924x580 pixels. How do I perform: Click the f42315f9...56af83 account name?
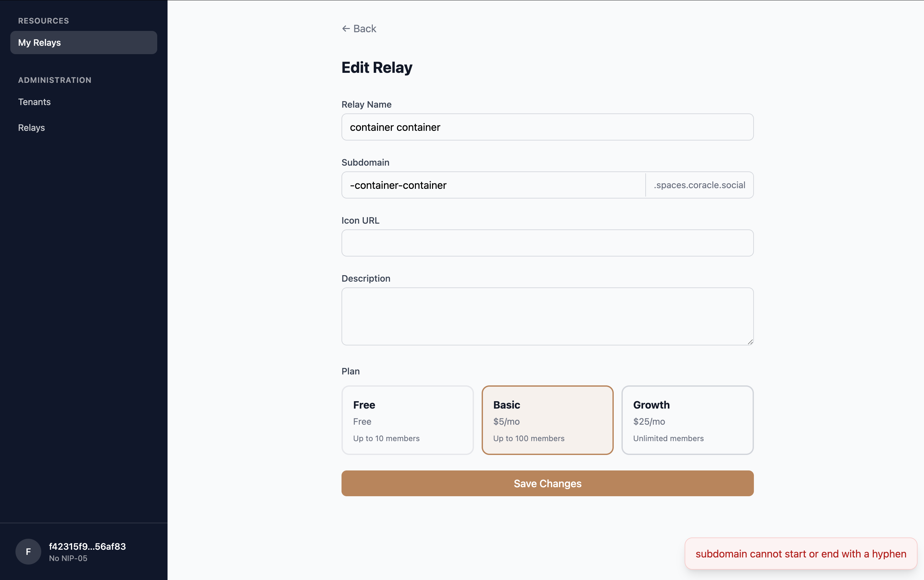tap(87, 546)
